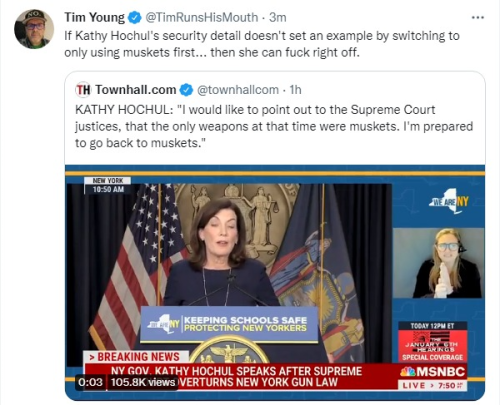Click the 0:03 video duration label

pyautogui.click(x=90, y=382)
